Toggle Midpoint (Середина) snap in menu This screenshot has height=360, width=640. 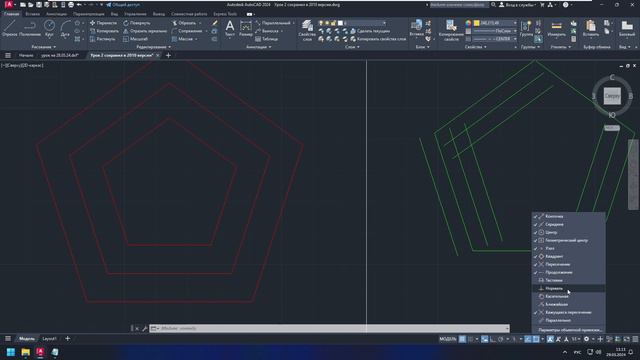[x=569, y=224]
